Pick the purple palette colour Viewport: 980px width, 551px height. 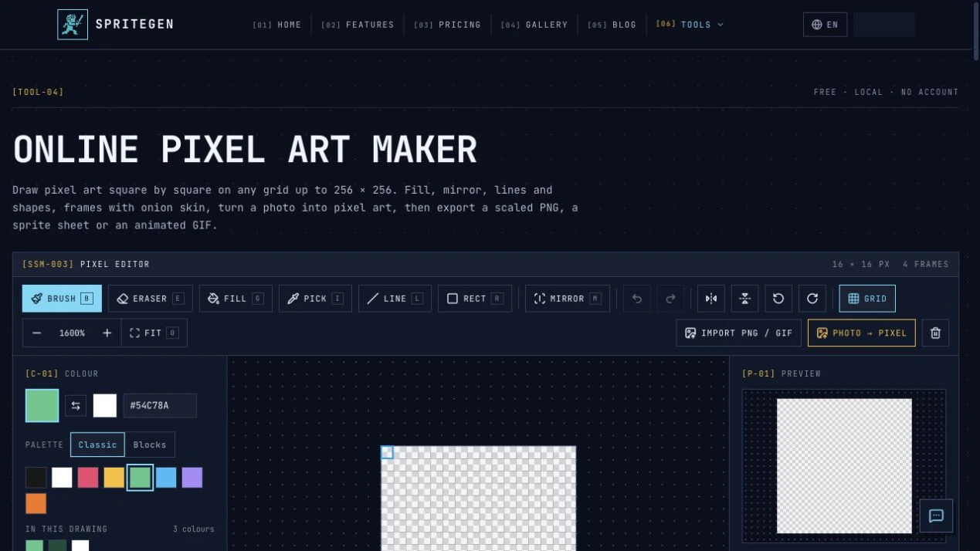192,478
